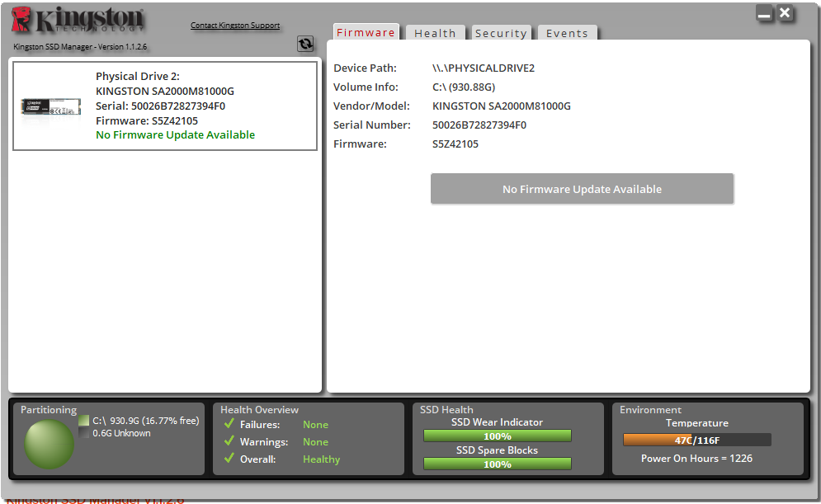
Task: Click the Healthy overall status text
Action: [322, 459]
